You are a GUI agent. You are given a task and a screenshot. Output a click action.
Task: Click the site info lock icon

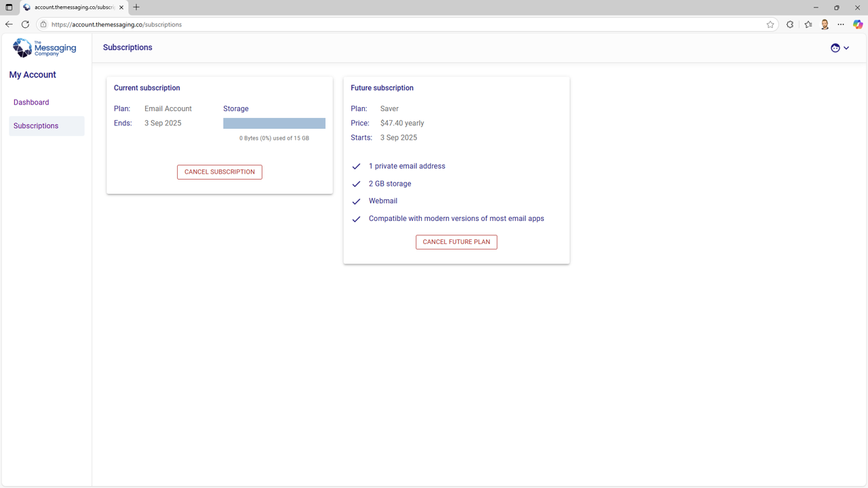click(x=43, y=24)
